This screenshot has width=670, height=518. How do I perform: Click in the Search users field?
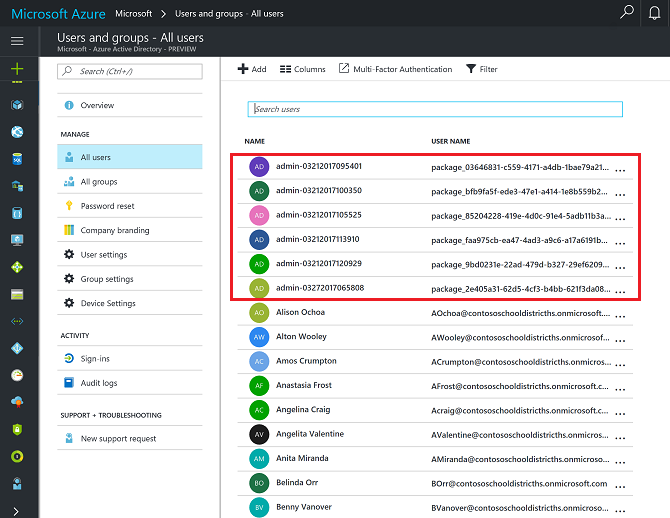point(435,109)
